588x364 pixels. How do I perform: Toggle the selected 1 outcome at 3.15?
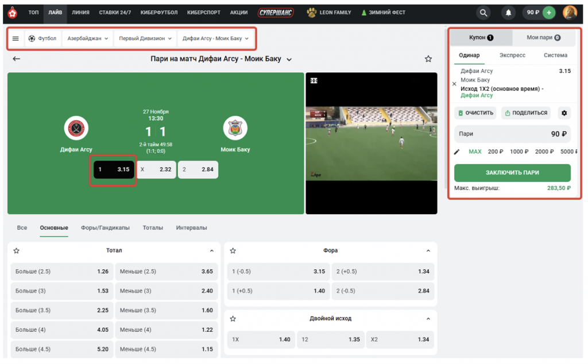pos(114,169)
